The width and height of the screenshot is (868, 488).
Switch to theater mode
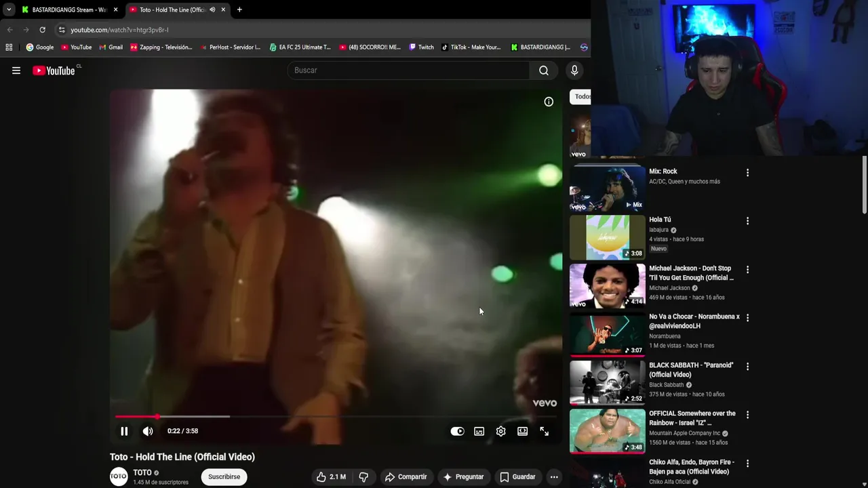click(523, 431)
